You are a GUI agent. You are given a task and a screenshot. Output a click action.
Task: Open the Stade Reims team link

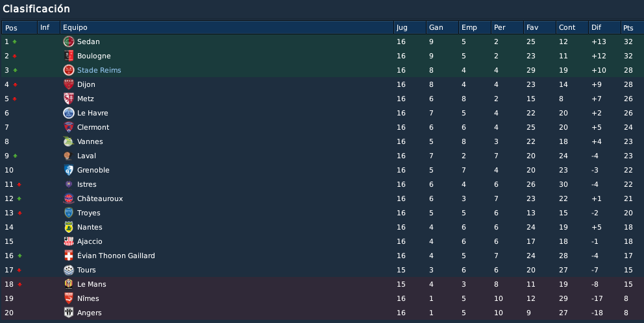tap(99, 70)
